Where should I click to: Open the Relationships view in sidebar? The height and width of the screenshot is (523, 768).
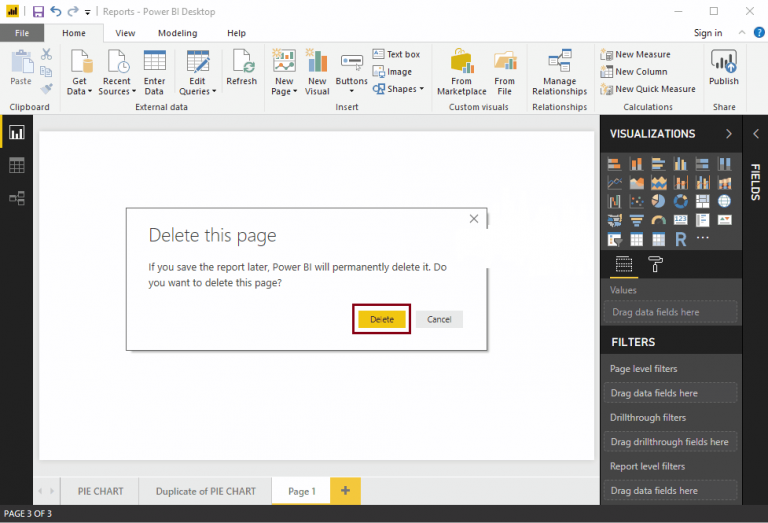click(x=16, y=198)
